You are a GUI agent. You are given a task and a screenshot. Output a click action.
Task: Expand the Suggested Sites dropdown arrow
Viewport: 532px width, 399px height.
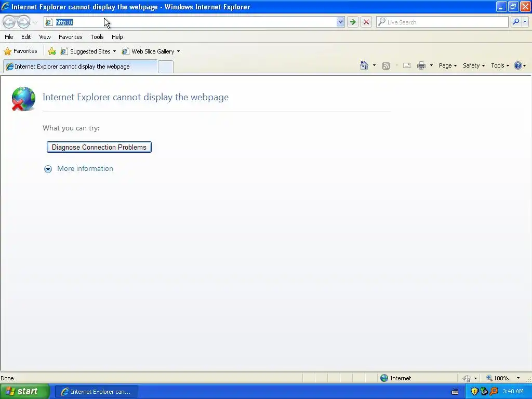coord(114,51)
